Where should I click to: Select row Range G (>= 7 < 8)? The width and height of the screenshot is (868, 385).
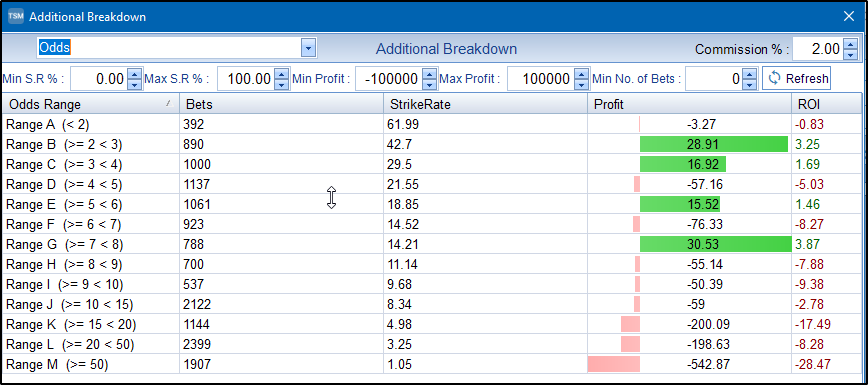[432, 244]
